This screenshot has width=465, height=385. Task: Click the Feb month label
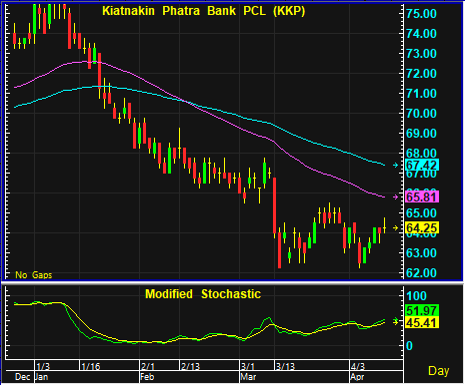coord(147,377)
